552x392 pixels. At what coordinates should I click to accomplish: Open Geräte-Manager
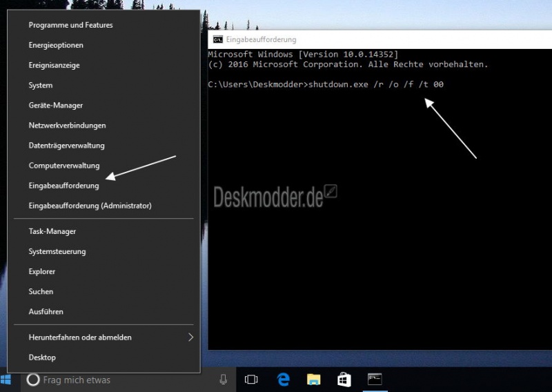[104, 106]
